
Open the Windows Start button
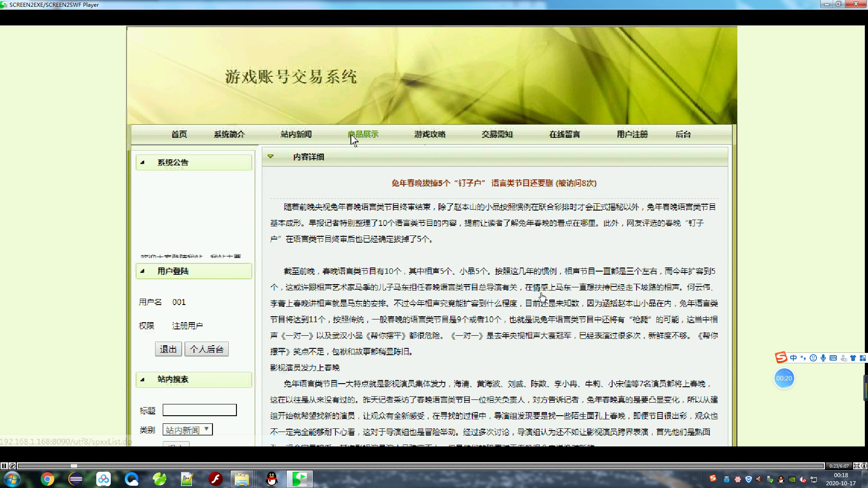pos(11,479)
